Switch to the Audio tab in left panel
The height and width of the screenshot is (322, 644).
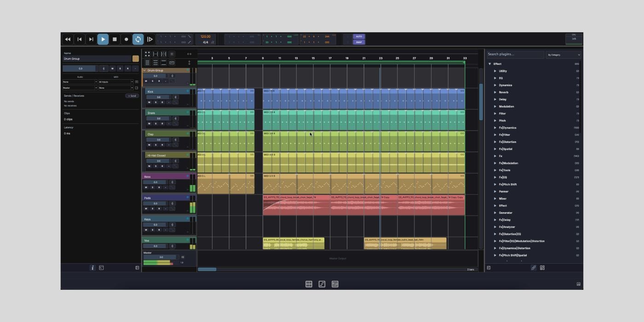pyautogui.click(x=80, y=76)
